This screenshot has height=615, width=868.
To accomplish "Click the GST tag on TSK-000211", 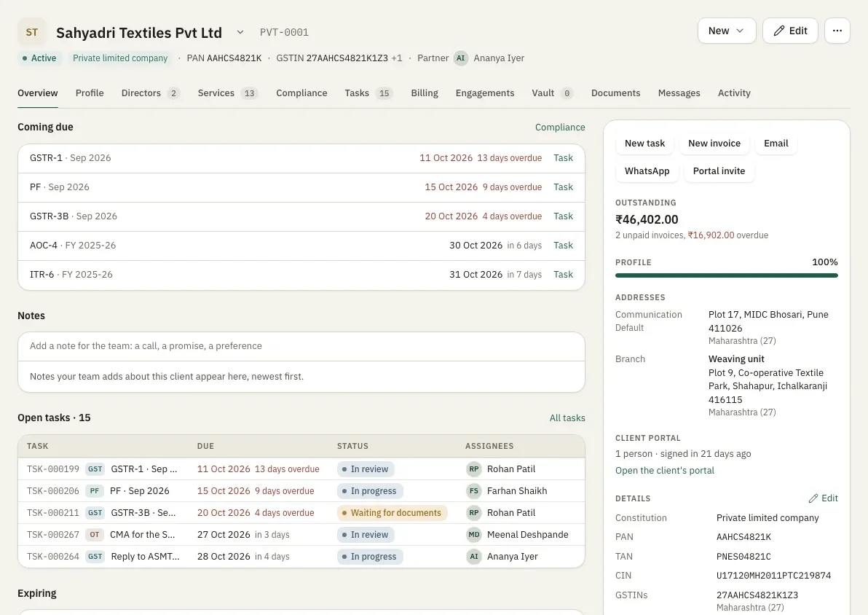I will click(x=95, y=513).
